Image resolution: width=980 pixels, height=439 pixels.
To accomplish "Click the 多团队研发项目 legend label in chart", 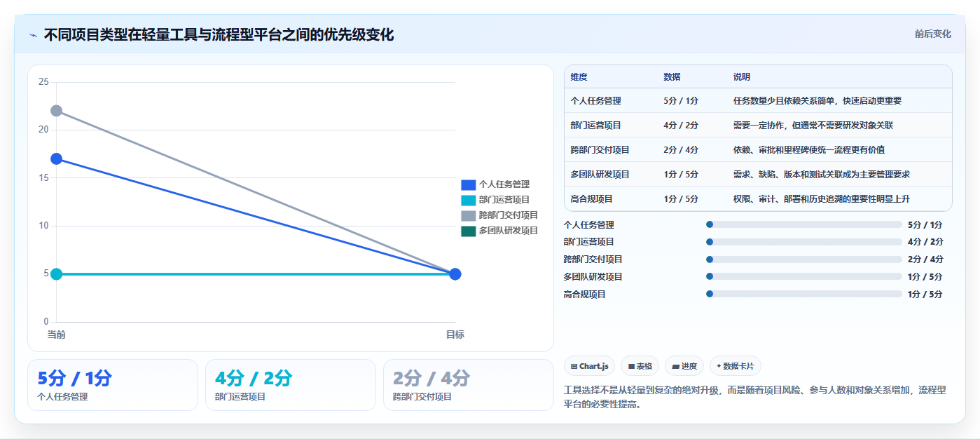I will (509, 231).
